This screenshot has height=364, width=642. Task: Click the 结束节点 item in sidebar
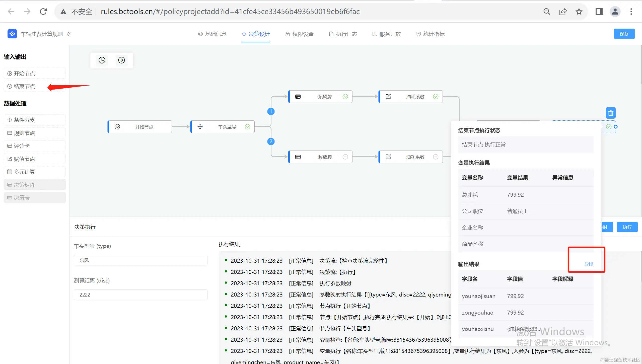click(x=24, y=87)
